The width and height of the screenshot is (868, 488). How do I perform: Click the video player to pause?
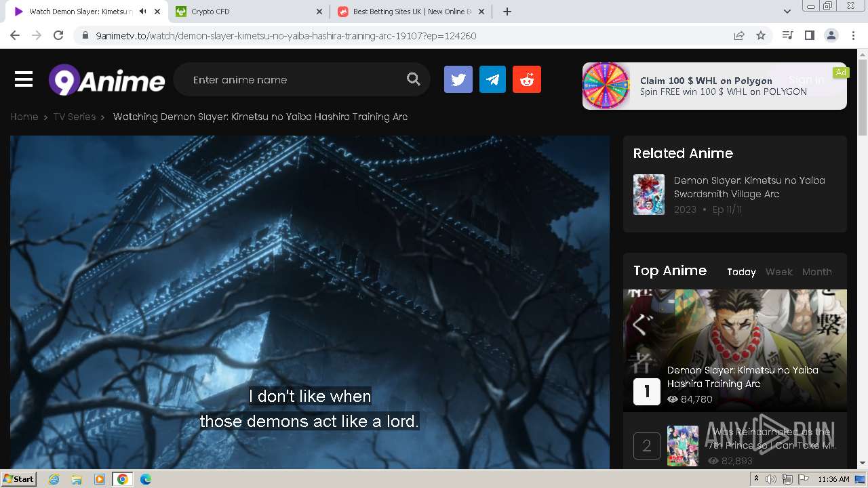tap(310, 302)
